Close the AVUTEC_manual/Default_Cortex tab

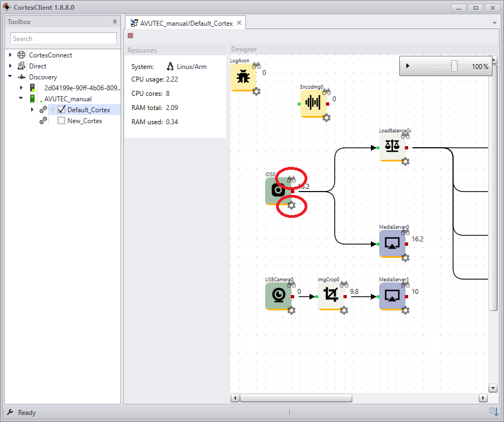click(239, 23)
